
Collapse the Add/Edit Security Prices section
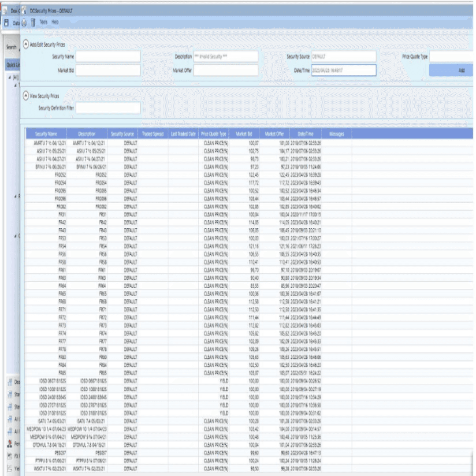pyautogui.click(x=26, y=45)
